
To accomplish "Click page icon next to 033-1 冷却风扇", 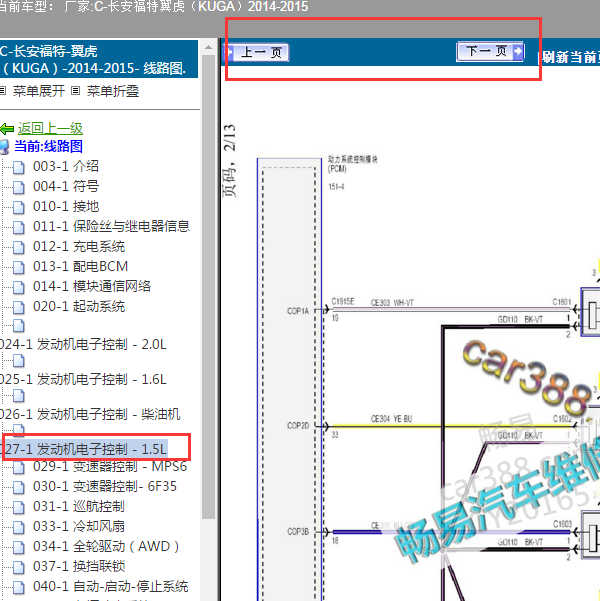I will click(18, 527).
